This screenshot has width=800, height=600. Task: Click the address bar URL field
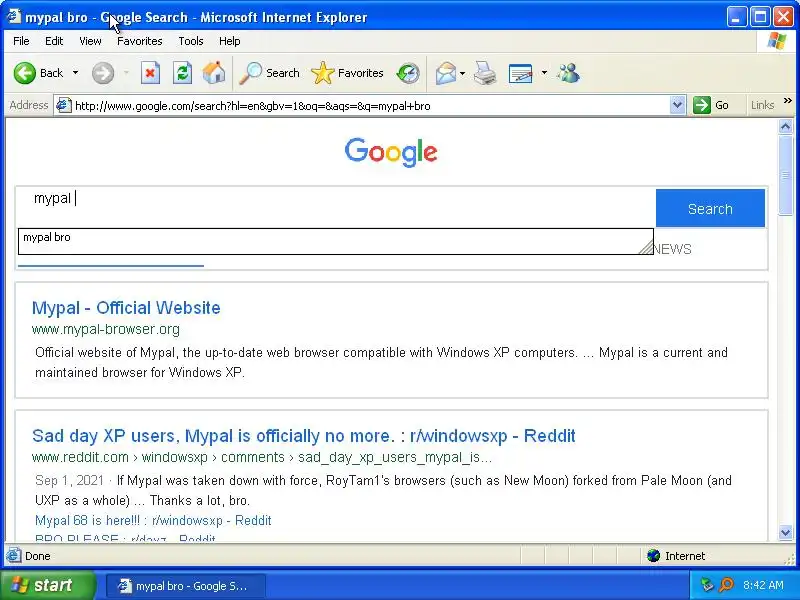click(371, 106)
